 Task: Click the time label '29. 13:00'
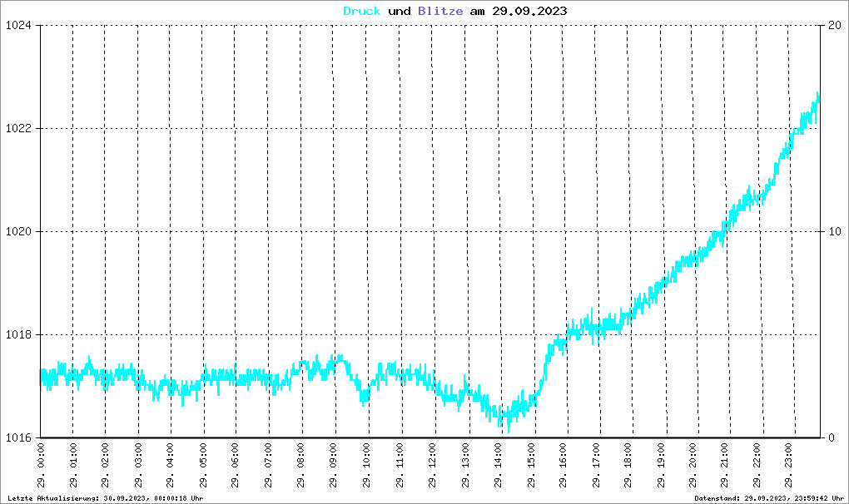465,466
